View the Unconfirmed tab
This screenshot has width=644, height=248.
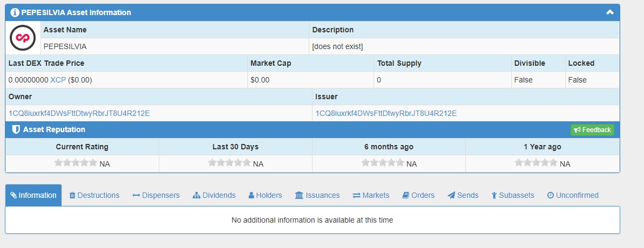[x=573, y=195]
